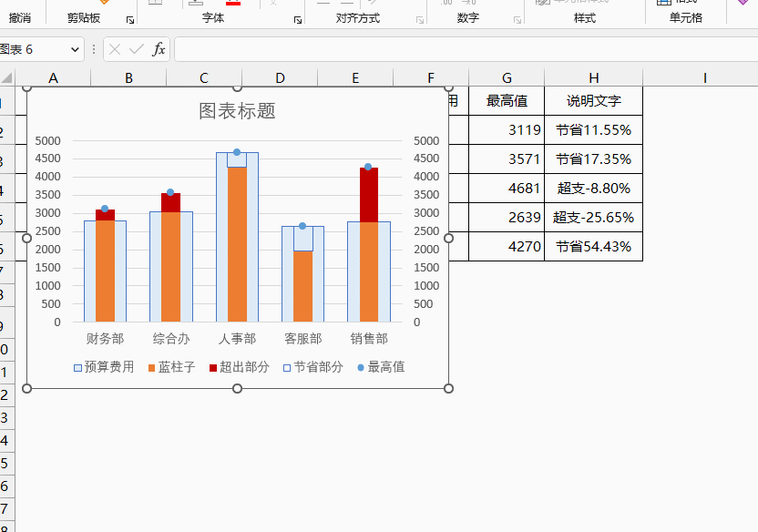Select column G header

point(507,77)
